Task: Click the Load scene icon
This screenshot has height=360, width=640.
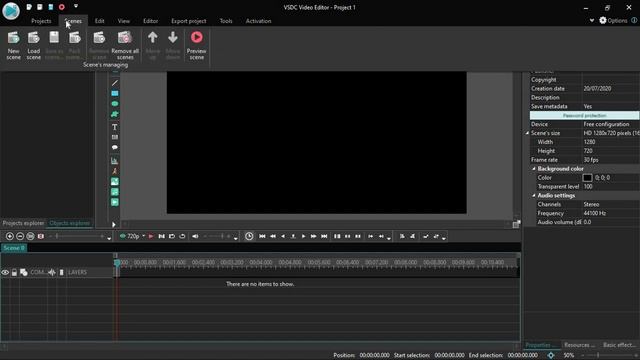Action: [33, 38]
